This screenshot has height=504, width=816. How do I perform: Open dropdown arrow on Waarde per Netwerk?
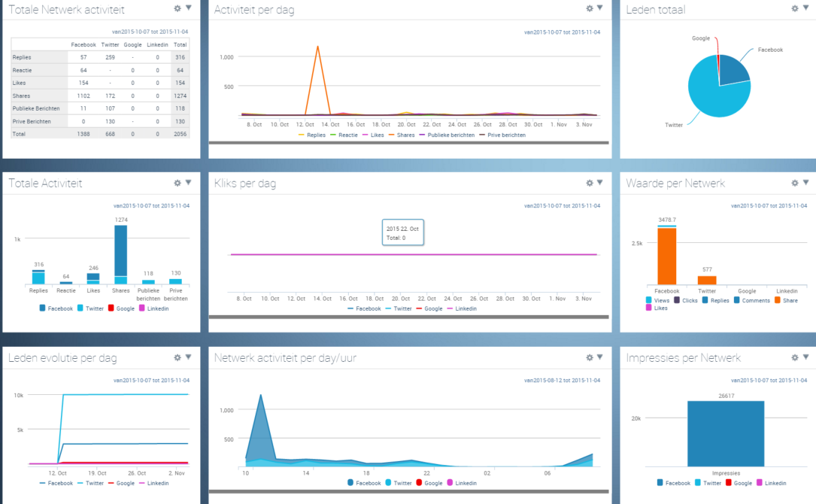pyautogui.click(x=805, y=181)
